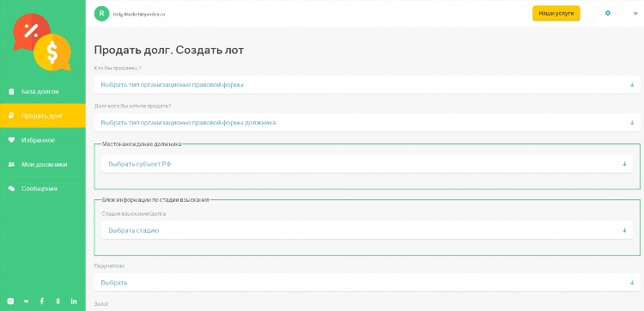
Task: Open the VK social icon
Action: (x=27, y=302)
